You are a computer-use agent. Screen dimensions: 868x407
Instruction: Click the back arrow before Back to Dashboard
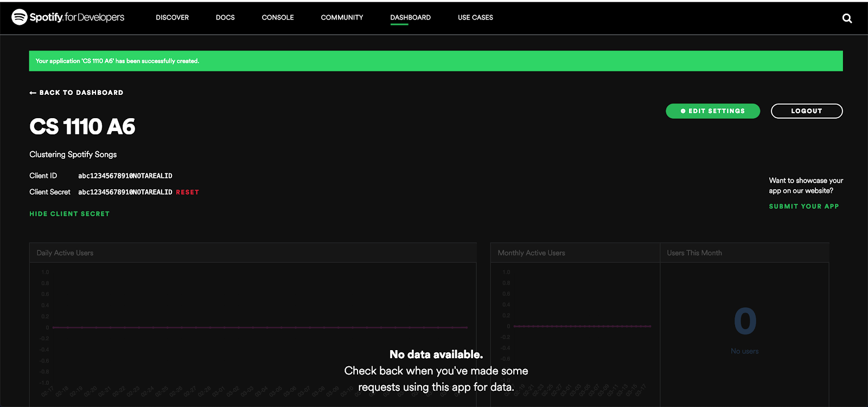coord(33,93)
